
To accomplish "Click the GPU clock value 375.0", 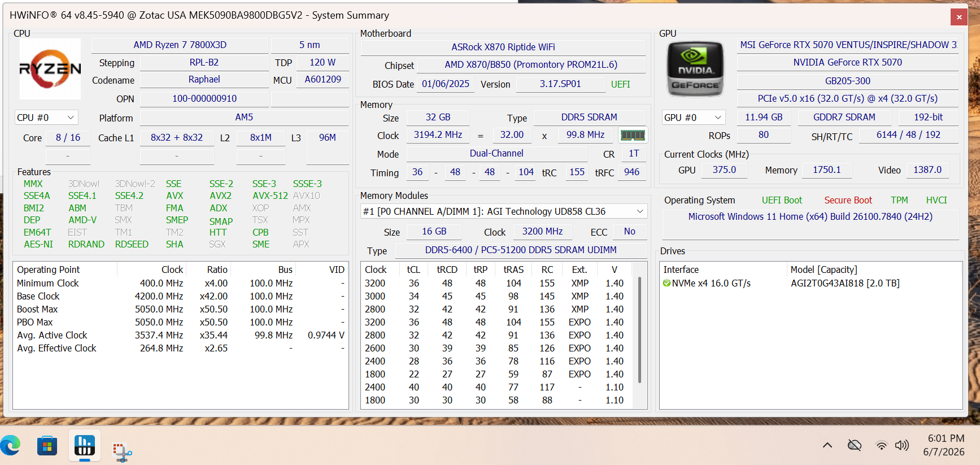I will (x=724, y=170).
